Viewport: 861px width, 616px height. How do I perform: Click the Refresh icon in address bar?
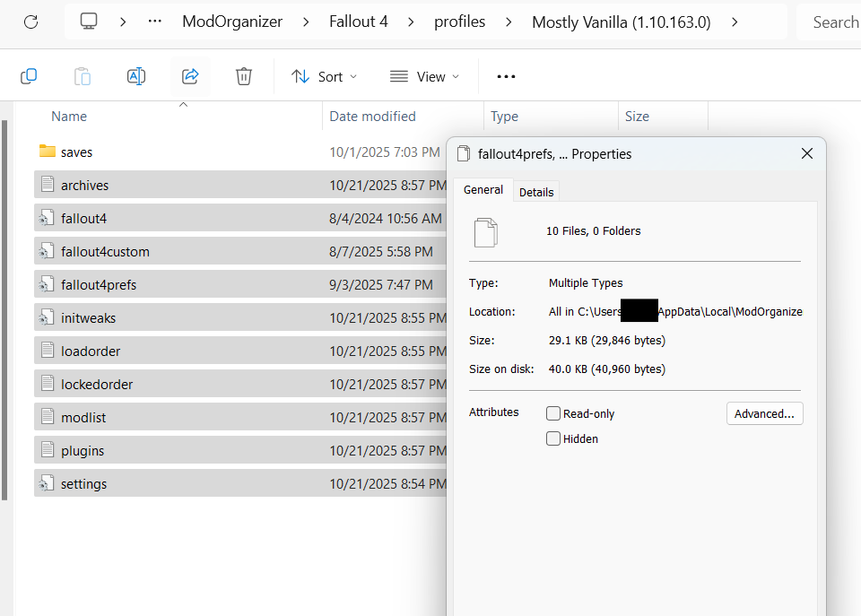(31, 22)
